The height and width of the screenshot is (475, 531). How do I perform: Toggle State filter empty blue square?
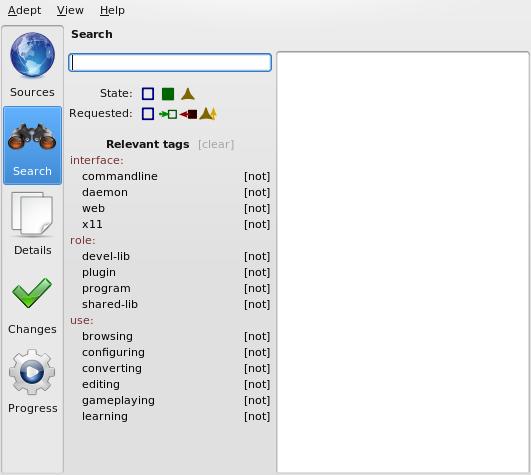click(x=148, y=94)
